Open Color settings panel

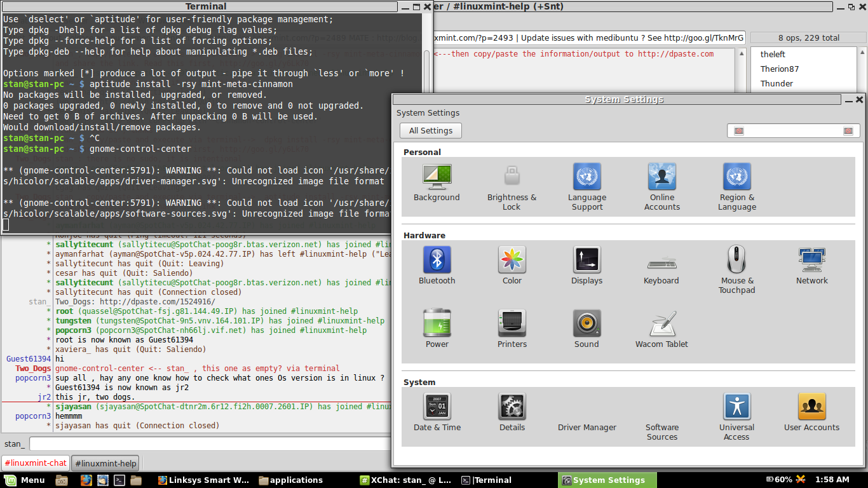click(x=512, y=266)
